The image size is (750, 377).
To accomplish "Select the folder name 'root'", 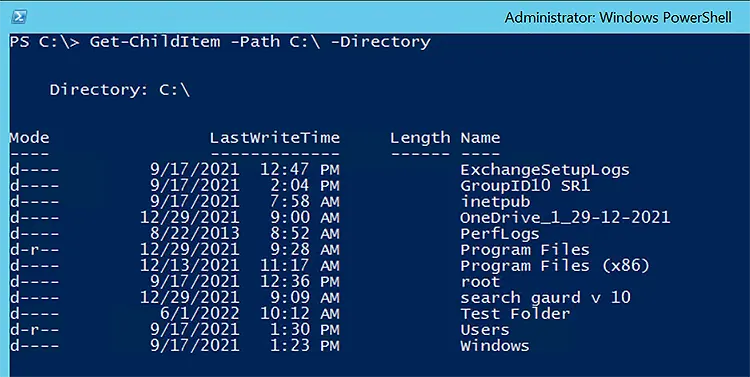I will pos(480,282).
